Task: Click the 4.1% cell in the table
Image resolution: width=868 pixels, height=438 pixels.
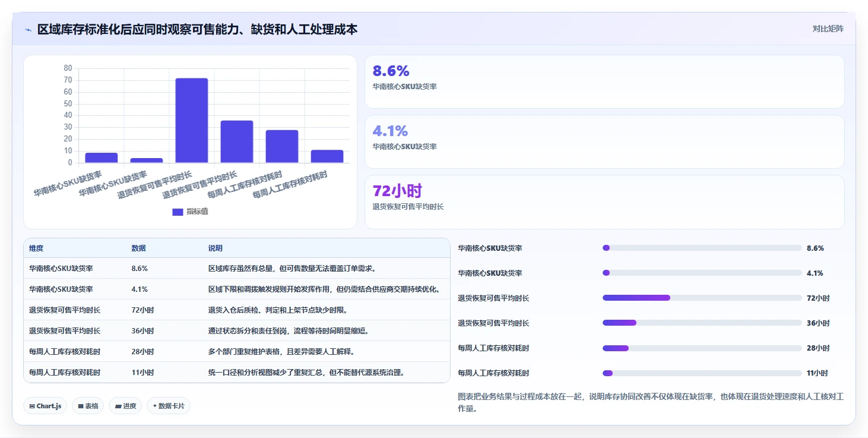Action: tap(140, 289)
